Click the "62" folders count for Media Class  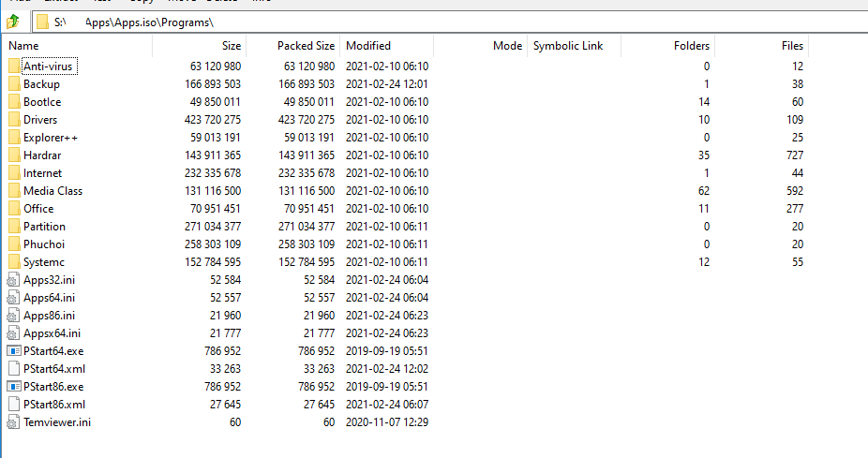tap(704, 191)
